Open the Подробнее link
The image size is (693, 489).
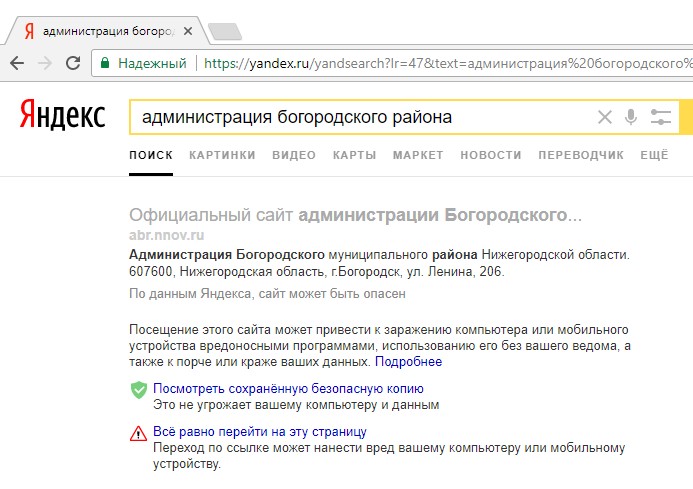[x=408, y=361]
